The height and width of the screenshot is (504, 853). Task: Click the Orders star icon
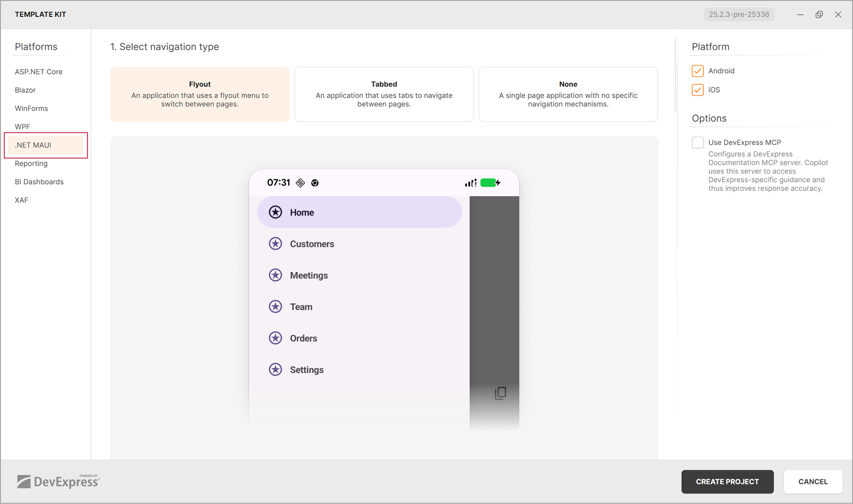coord(275,338)
